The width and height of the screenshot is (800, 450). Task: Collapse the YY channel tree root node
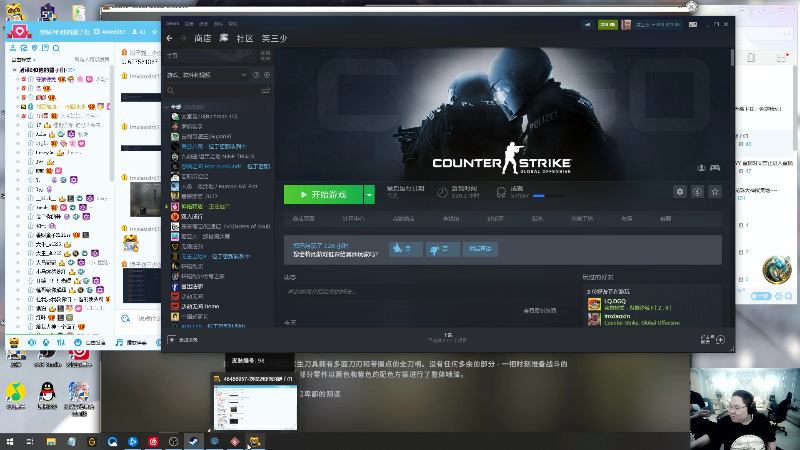(14, 70)
